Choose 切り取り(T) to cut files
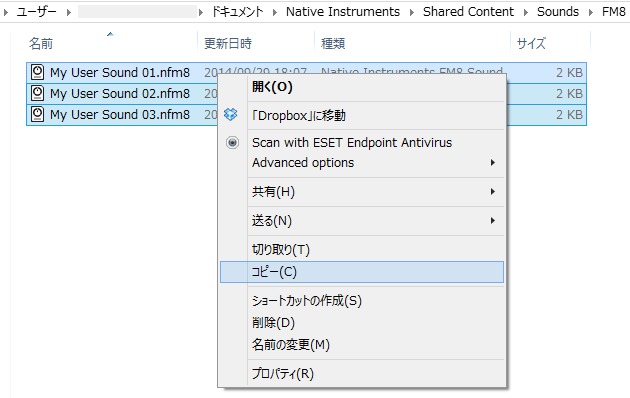The width and height of the screenshot is (630, 398). pyautogui.click(x=362, y=250)
